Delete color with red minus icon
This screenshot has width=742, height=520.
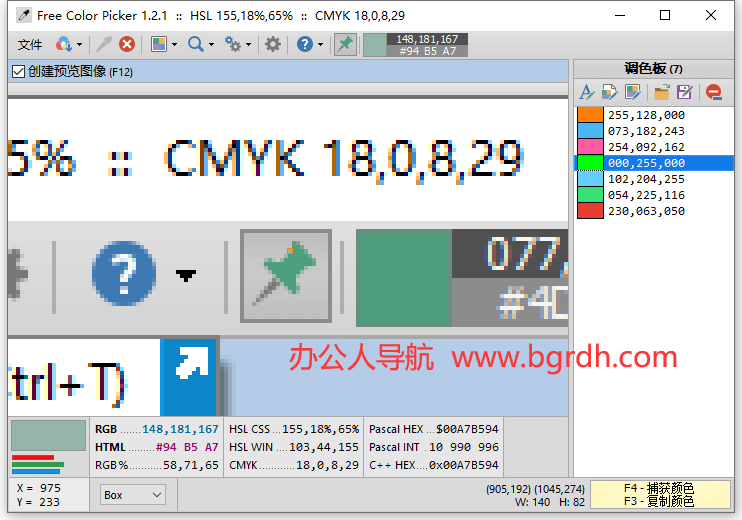tap(713, 92)
